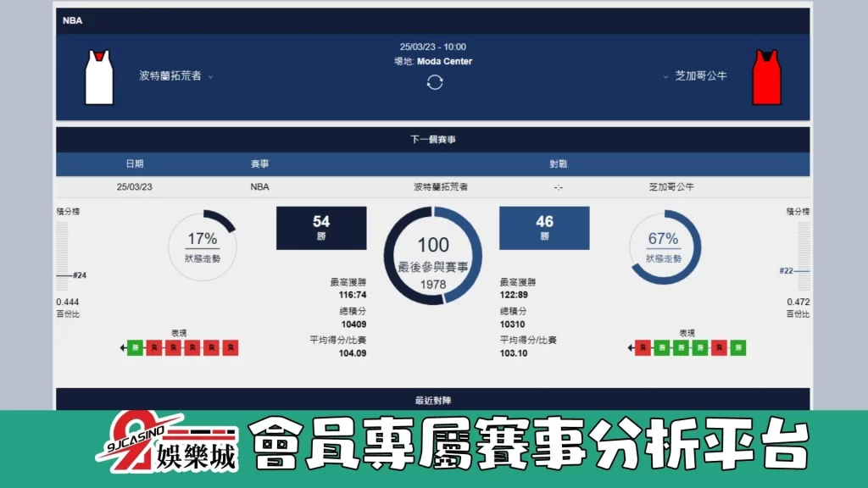Click the NBA link in the schedule row
Screen dimensions: 868x488
pos(259,186)
